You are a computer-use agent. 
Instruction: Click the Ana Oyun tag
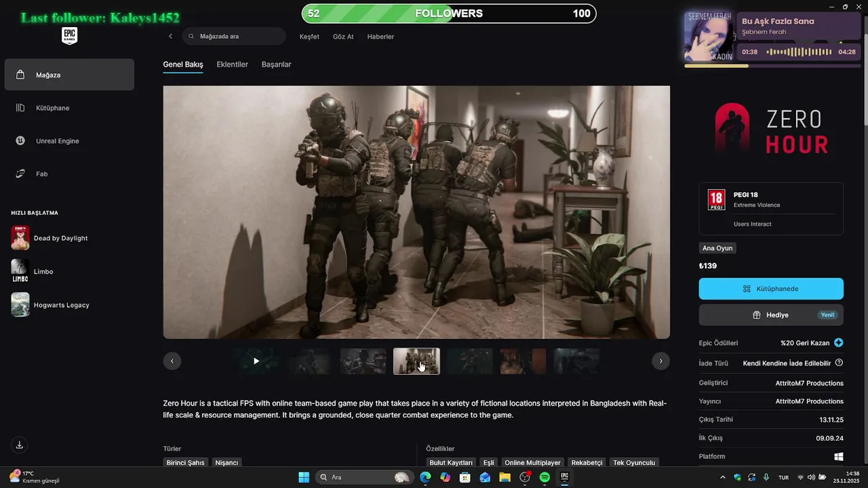[x=717, y=248]
